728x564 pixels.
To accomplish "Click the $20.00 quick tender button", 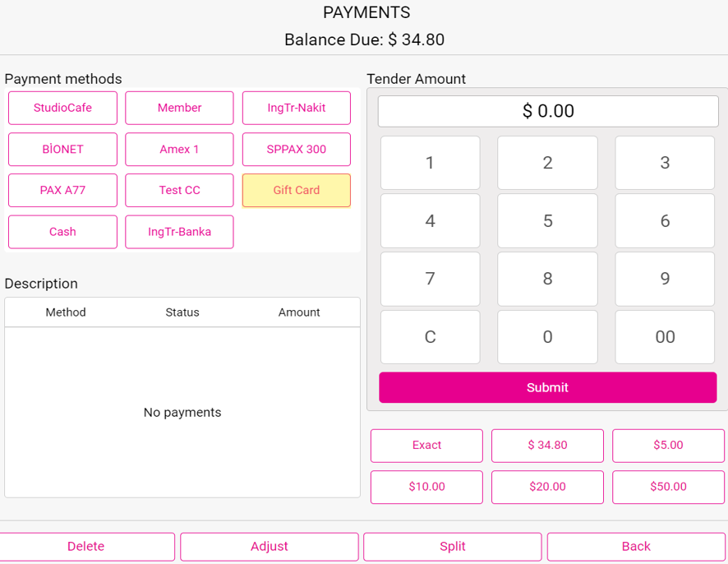I will pos(547,487).
